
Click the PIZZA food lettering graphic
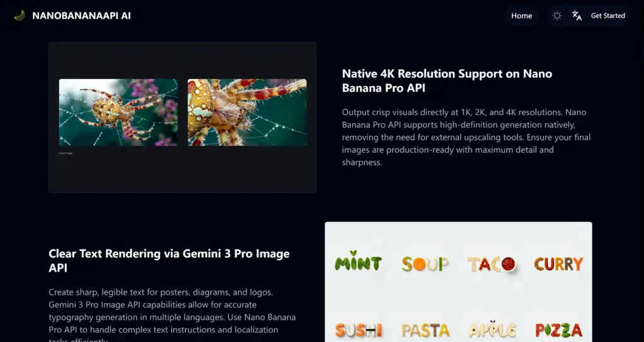[x=558, y=330]
